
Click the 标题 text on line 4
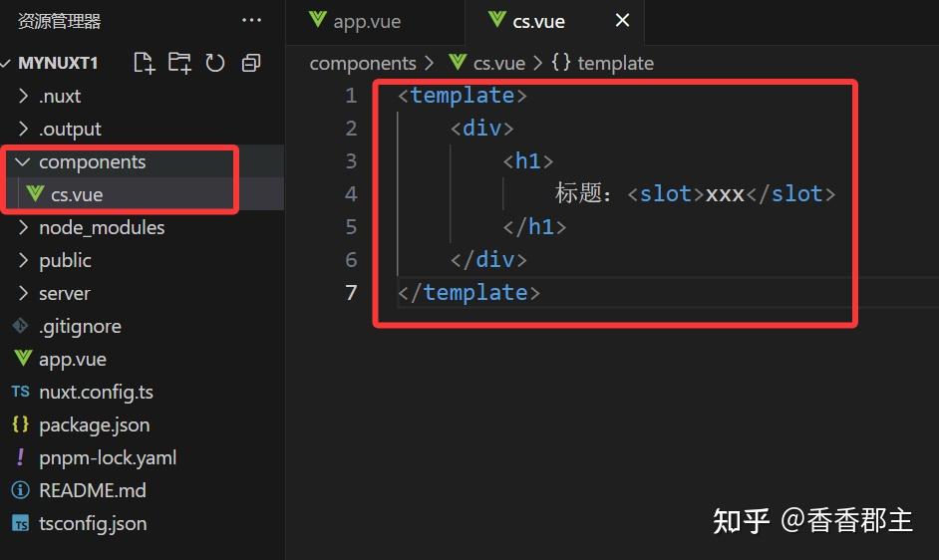[578, 193]
